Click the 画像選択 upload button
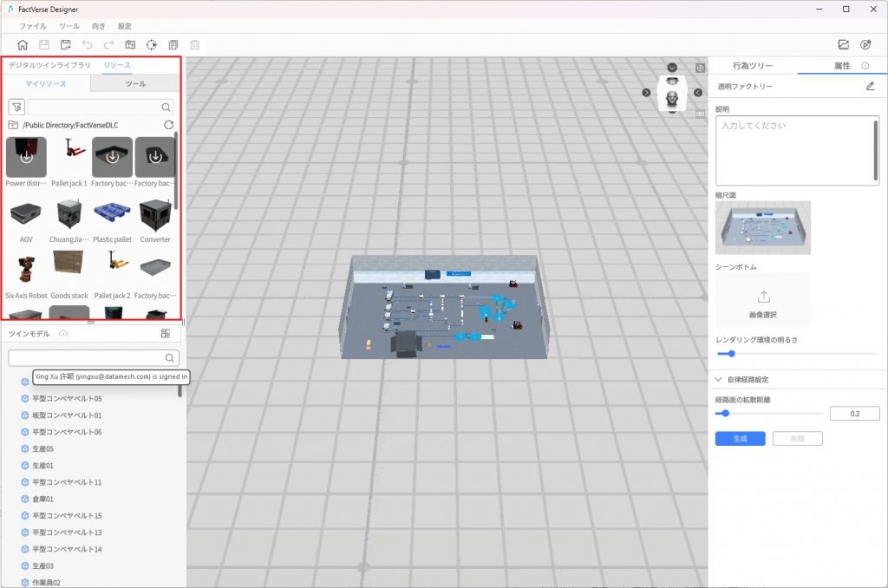The width and height of the screenshot is (888, 588). (x=763, y=301)
